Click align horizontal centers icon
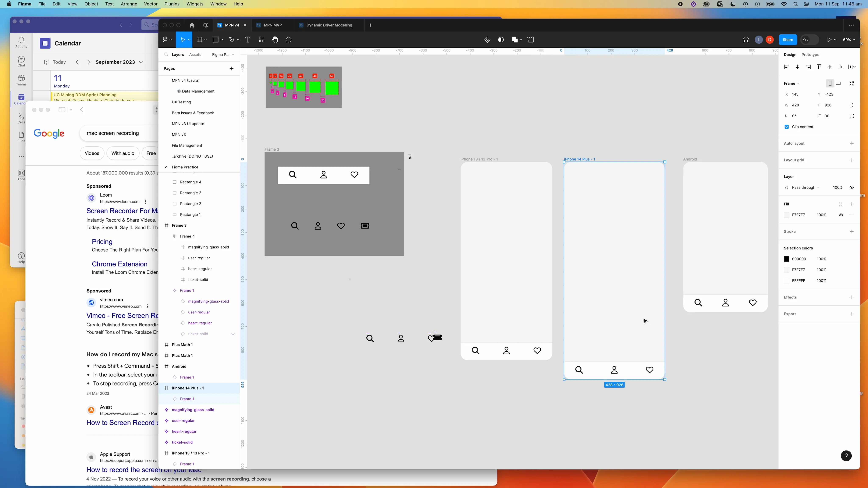 [797, 67]
